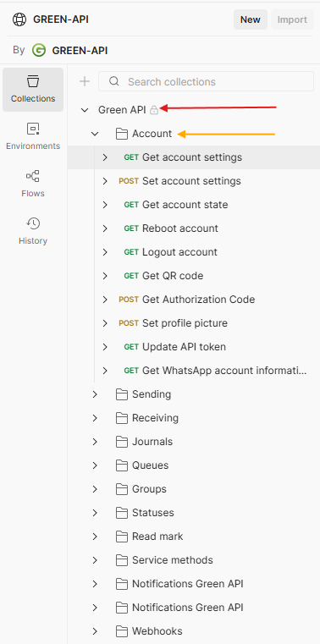320x644 pixels.
Task: Expand the Journals folder chevron
Action: coord(95,442)
